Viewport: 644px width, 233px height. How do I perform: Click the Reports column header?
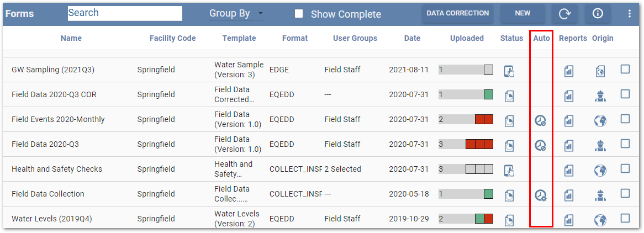click(573, 38)
